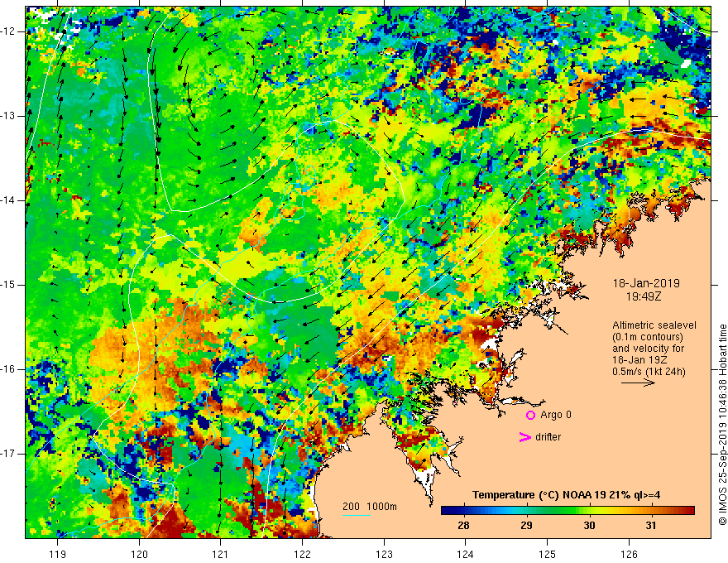Click the latitude axis label -17
This screenshot has height=563, width=728.
8,454
